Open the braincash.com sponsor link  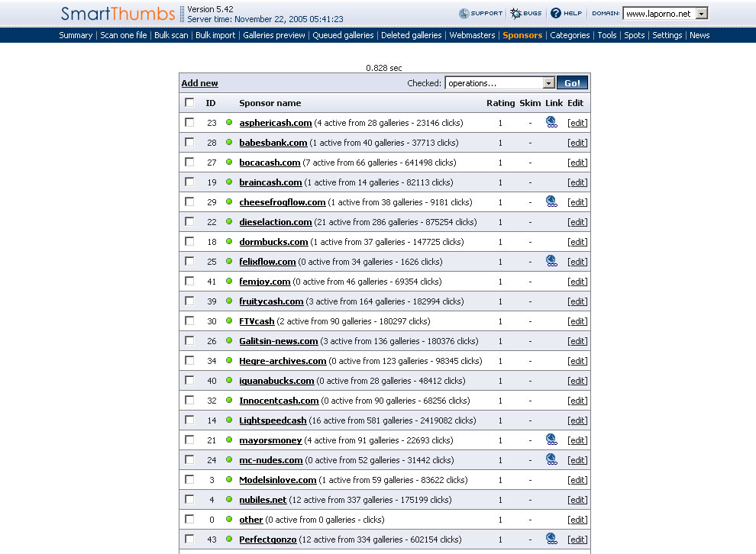[x=270, y=182]
